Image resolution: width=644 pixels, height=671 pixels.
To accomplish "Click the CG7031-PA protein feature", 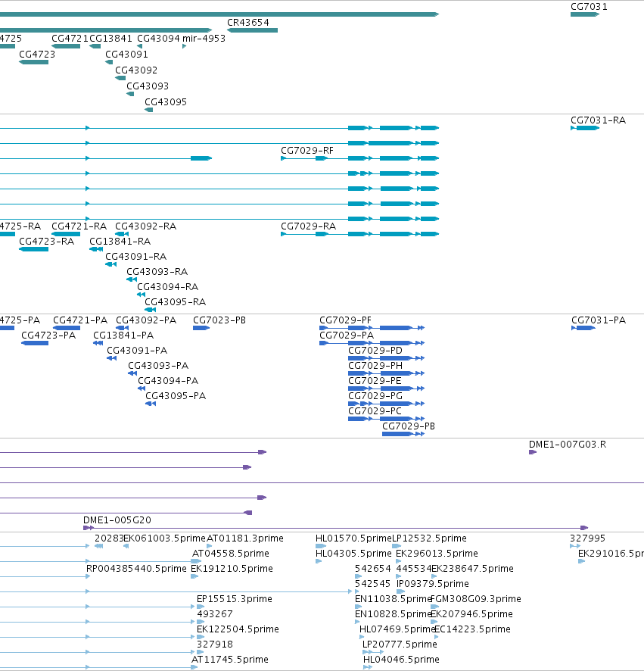I will point(583,328).
